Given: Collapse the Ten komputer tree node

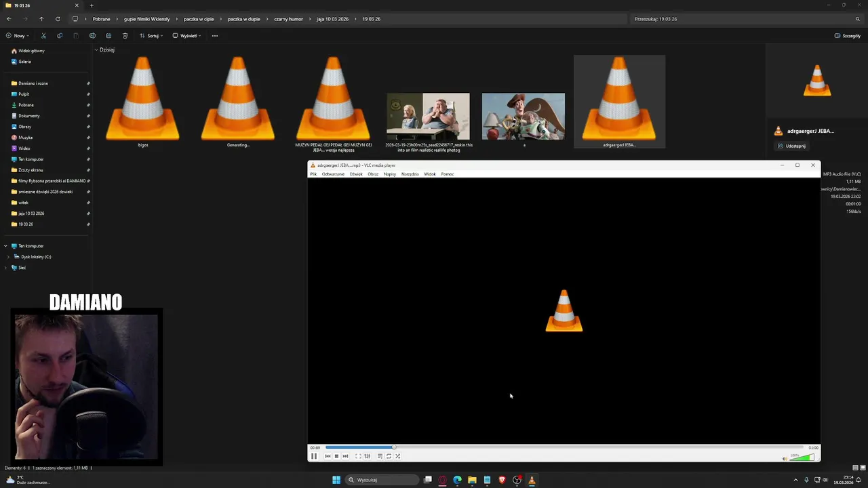Looking at the screenshot, I should point(5,246).
